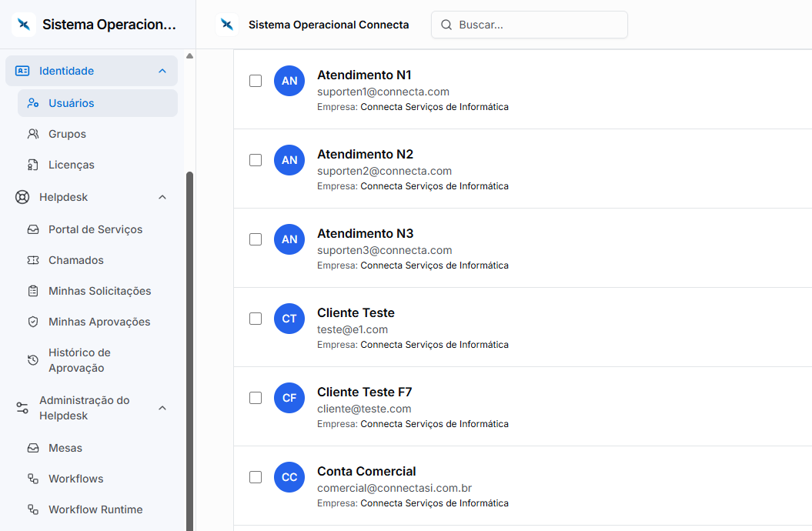Open the Workflows page
This screenshot has width=812, height=531.
(98, 479)
